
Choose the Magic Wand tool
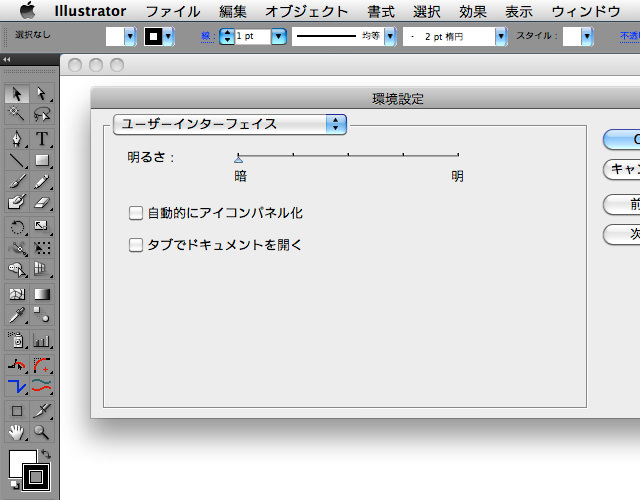click(17, 114)
